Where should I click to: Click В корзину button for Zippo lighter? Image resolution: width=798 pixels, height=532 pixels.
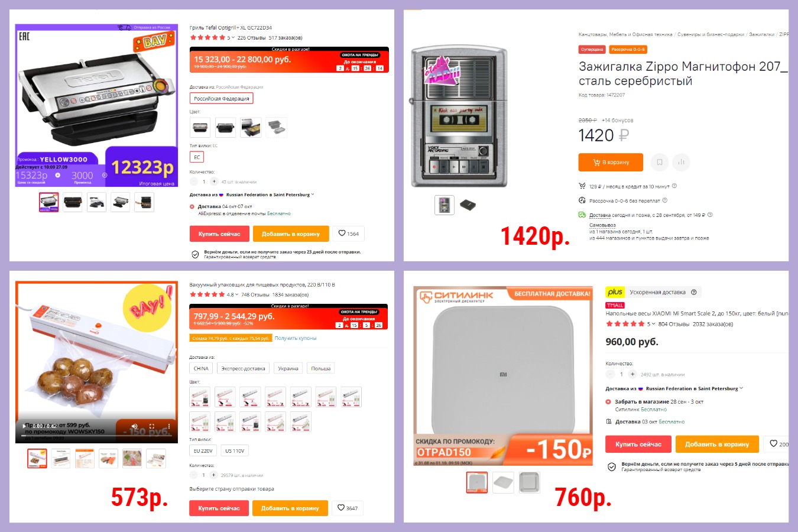tap(611, 162)
